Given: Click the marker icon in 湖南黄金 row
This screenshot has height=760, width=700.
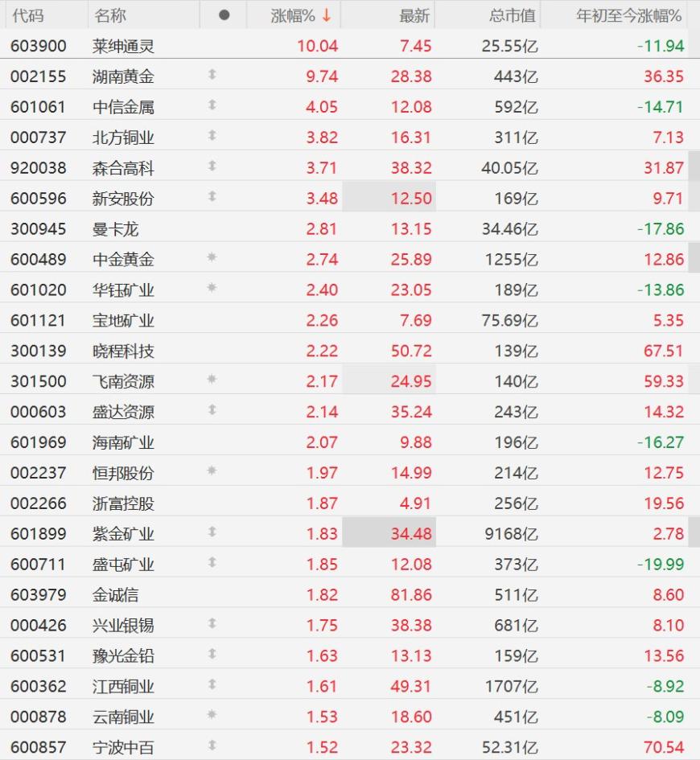Looking at the screenshot, I should [212, 75].
